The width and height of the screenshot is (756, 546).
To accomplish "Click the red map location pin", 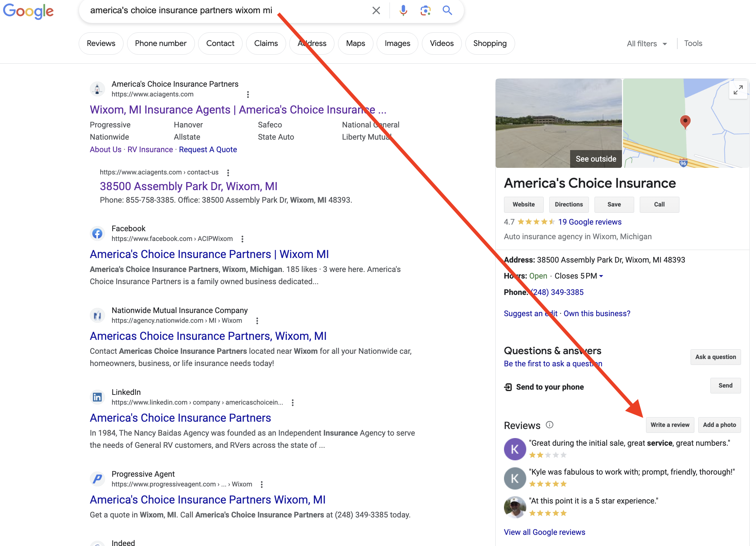I will (x=685, y=122).
